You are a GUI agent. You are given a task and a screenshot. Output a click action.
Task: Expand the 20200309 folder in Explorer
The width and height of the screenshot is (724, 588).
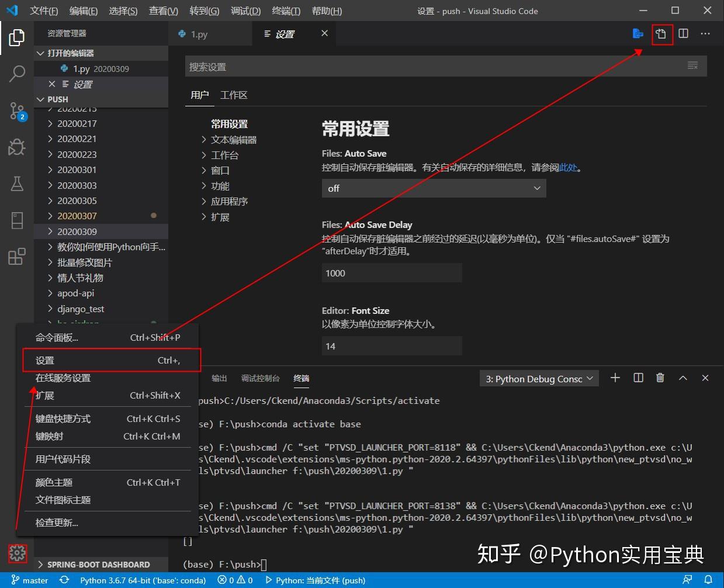pyautogui.click(x=77, y=231)
